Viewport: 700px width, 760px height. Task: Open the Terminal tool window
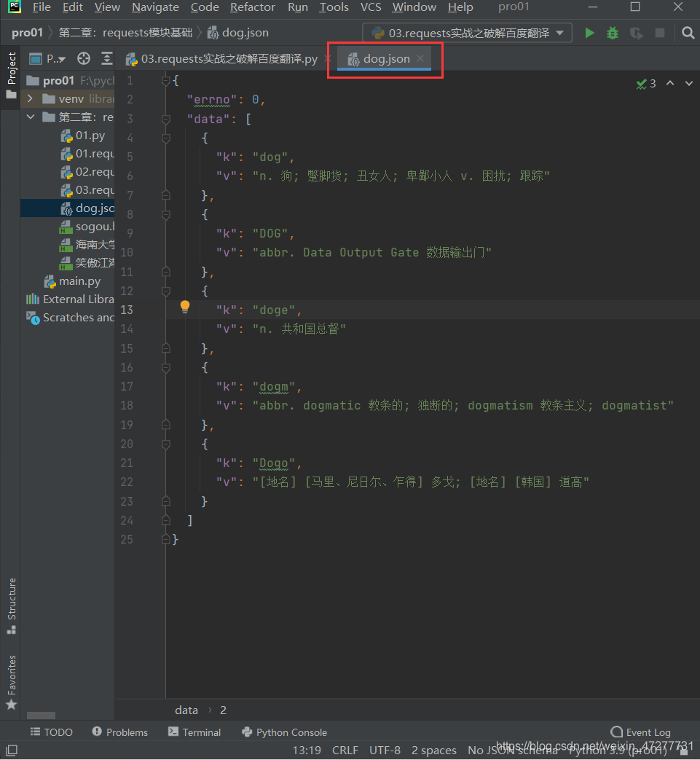click(x=194, y=732)
